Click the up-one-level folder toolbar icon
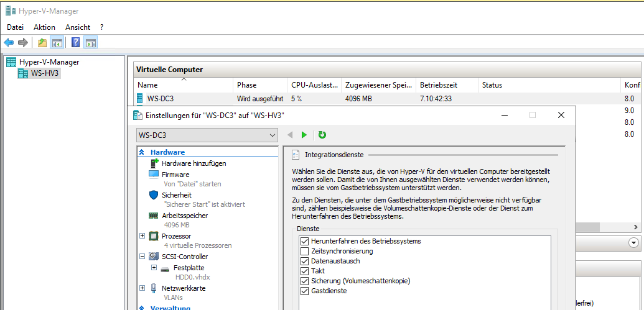The image size is (644, 310). [42, 42]
